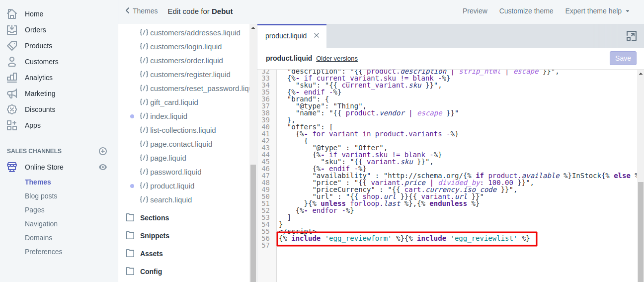Expand the Snippets folder
The image size is (644, 282).
[x=155, y=236]
